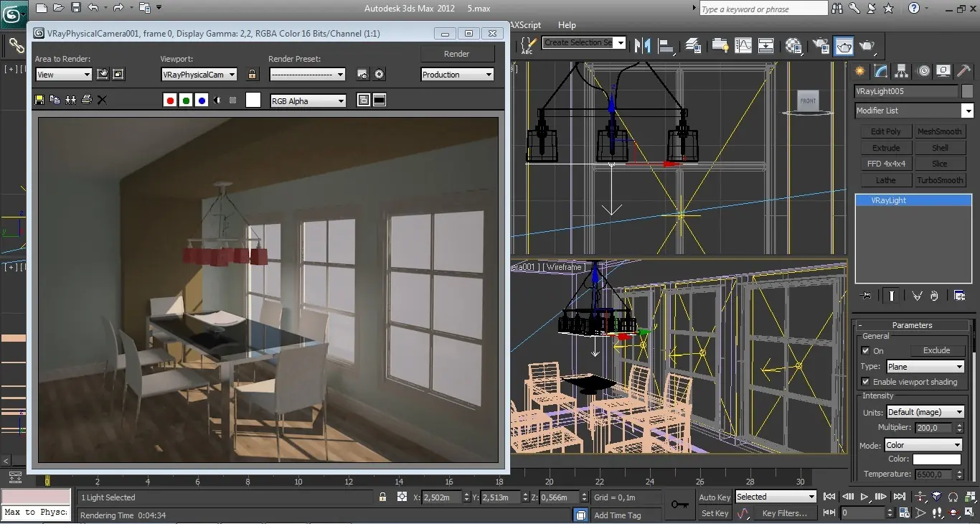Toggle the lock viewport padlock
This screenshot has height=524, width=980.
point(252,74)
